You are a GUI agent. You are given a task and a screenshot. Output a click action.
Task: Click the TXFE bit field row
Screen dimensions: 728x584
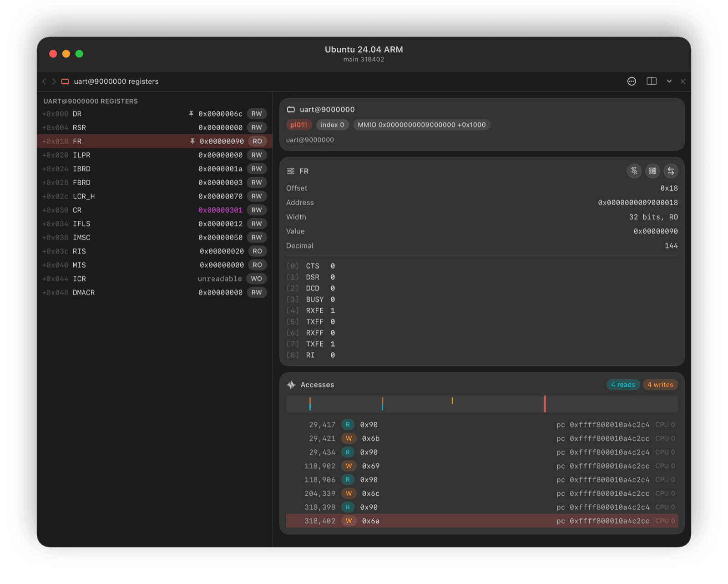(311, 344)
